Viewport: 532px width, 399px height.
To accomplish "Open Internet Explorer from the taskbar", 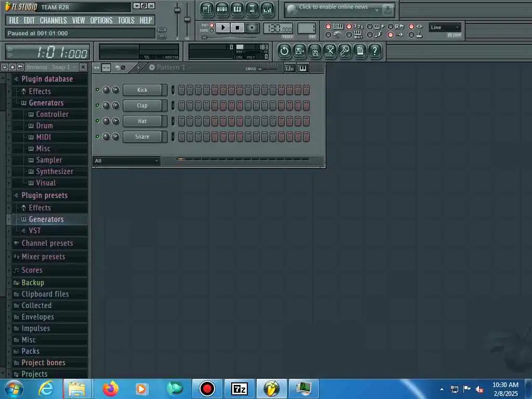I will (46, 389).
